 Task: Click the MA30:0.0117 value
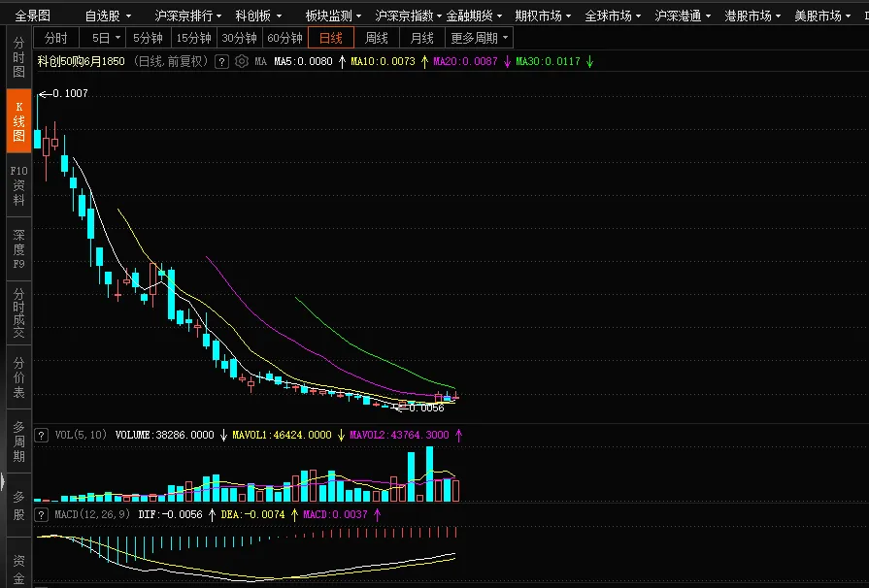[549, 61]
